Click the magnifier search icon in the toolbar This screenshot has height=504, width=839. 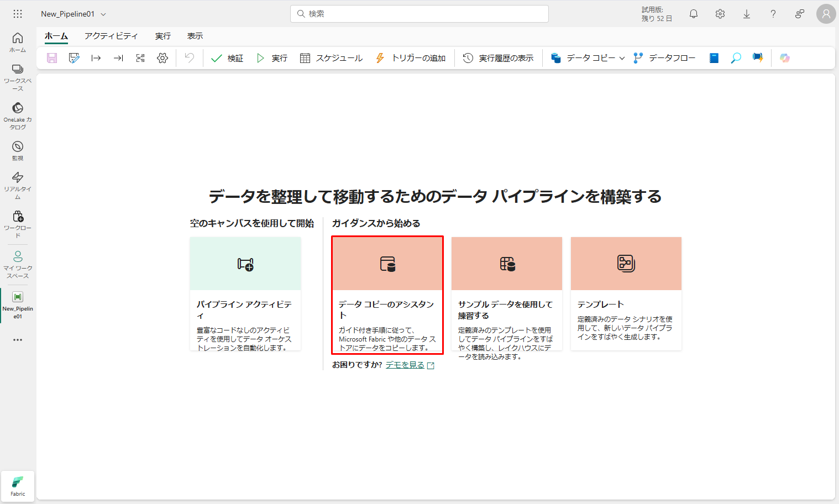pos(736,58)
